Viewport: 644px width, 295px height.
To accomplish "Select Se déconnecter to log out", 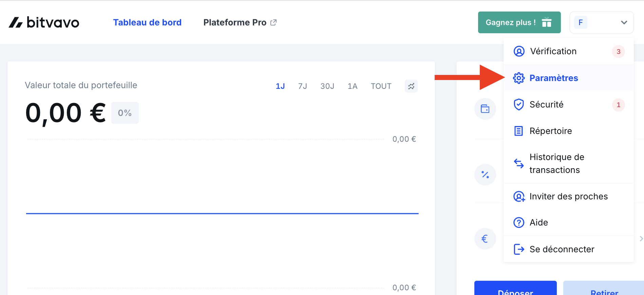I will (x=569, y=249).
